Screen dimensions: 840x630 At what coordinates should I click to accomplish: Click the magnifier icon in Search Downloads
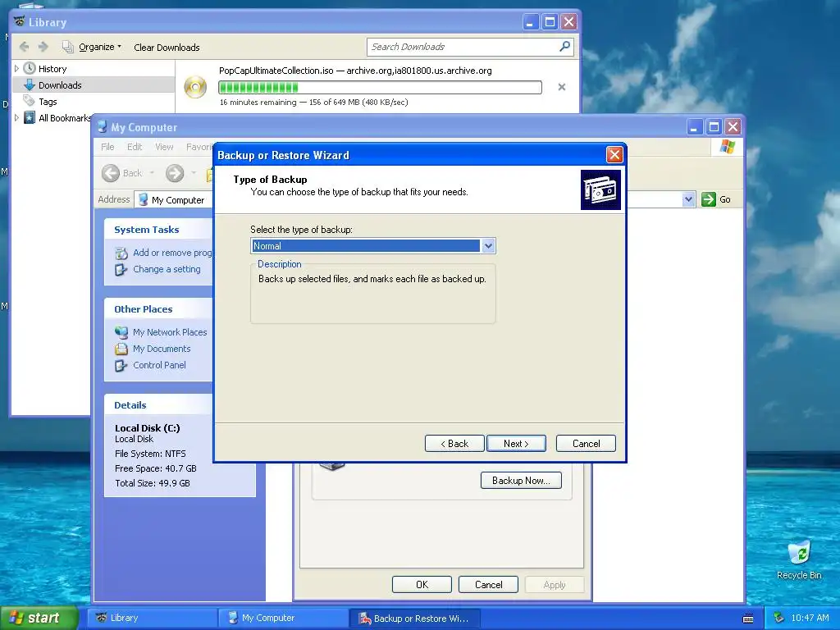(x=564, y=47)
